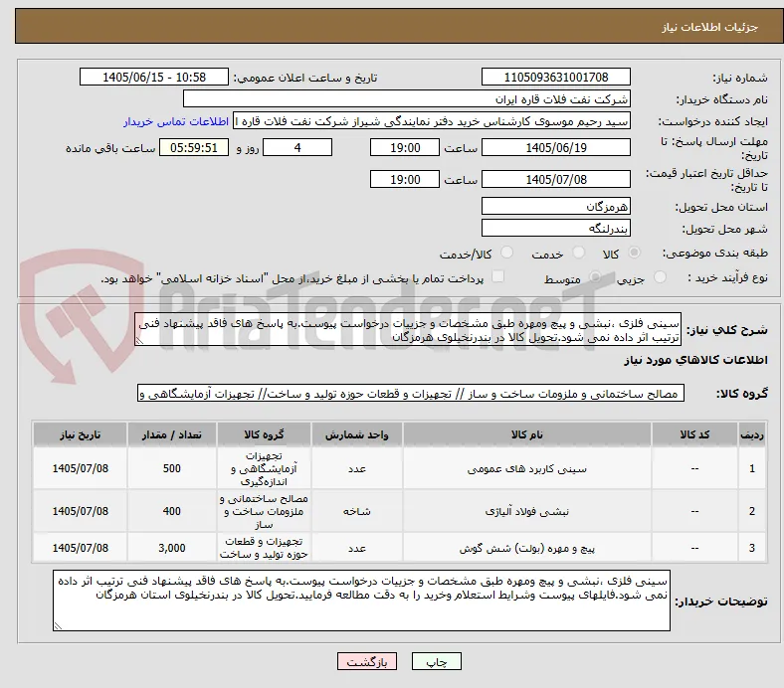The image size is (784, 688).
Task: Click the request creator name field
Action: [x=432, y=121]
